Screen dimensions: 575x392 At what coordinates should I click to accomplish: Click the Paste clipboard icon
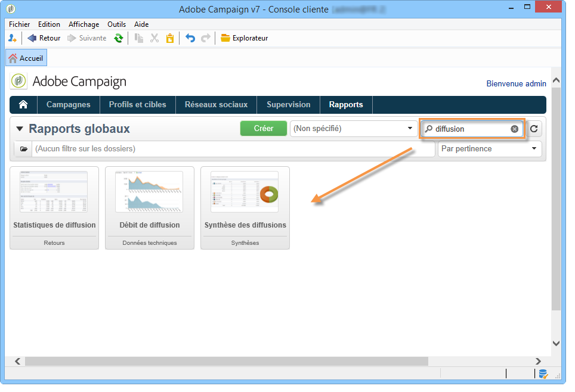170,38
